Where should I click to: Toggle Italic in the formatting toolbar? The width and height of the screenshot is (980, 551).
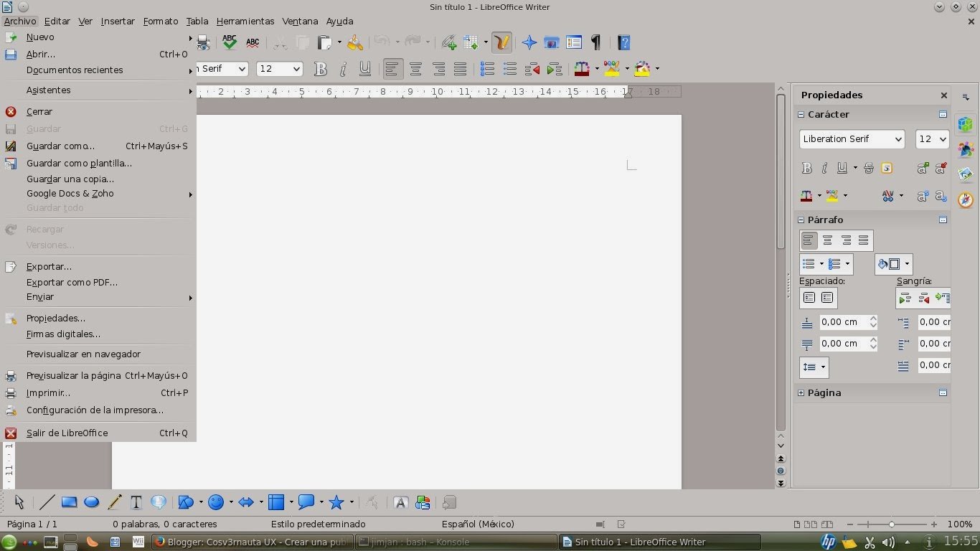click(x=343, y=69)
